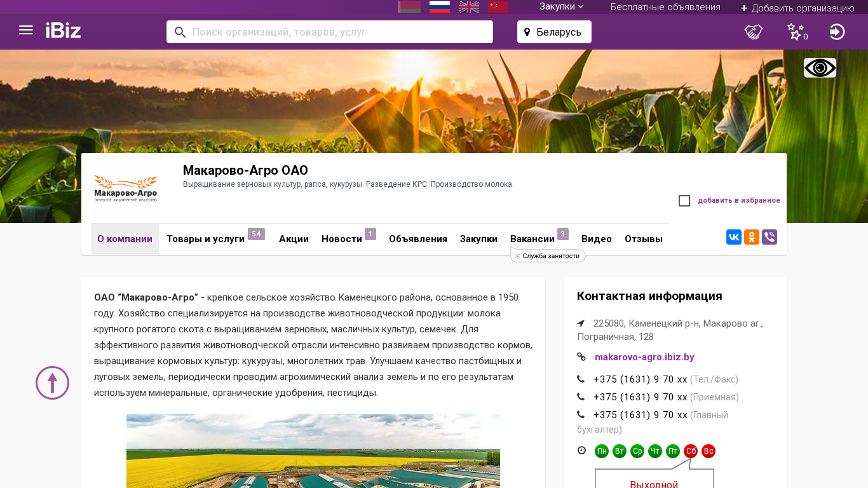Image resolution: width=868 pixels, height=488 pixels.
Task: Open the Видео tab
Action: click(597, 239)
